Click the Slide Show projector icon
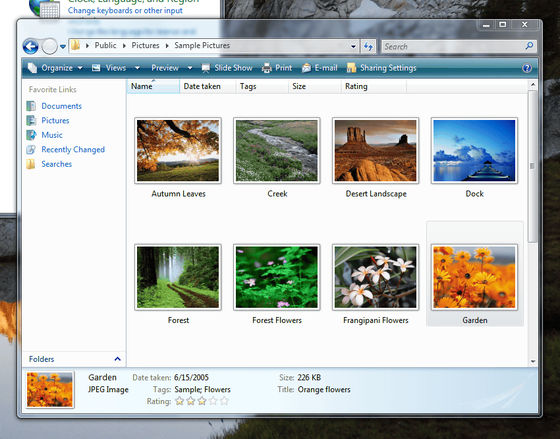The width and height of the screenshot is (560, 439). (206, 68)
